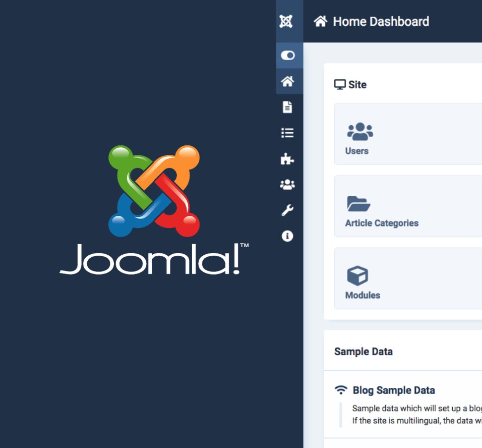Screen dimensions: 482x448
Task: Open the System wrench icon
Action: [287, 210]
